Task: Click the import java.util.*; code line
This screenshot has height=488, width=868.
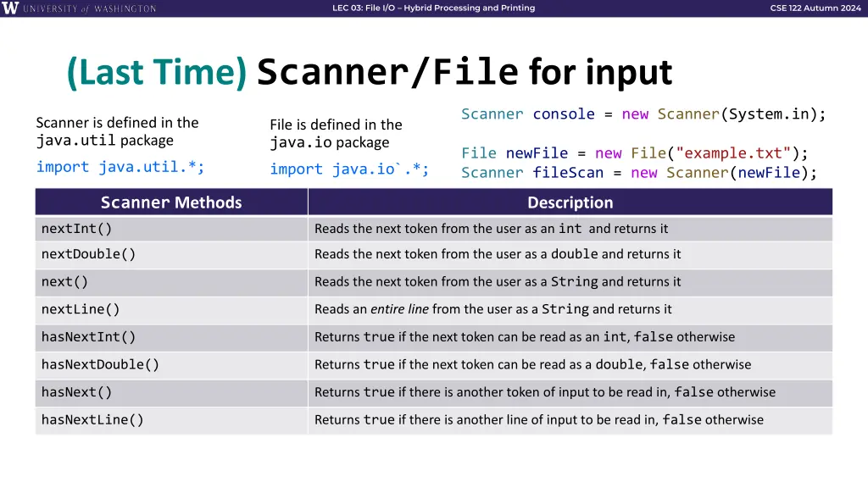Action: (120, 167)
